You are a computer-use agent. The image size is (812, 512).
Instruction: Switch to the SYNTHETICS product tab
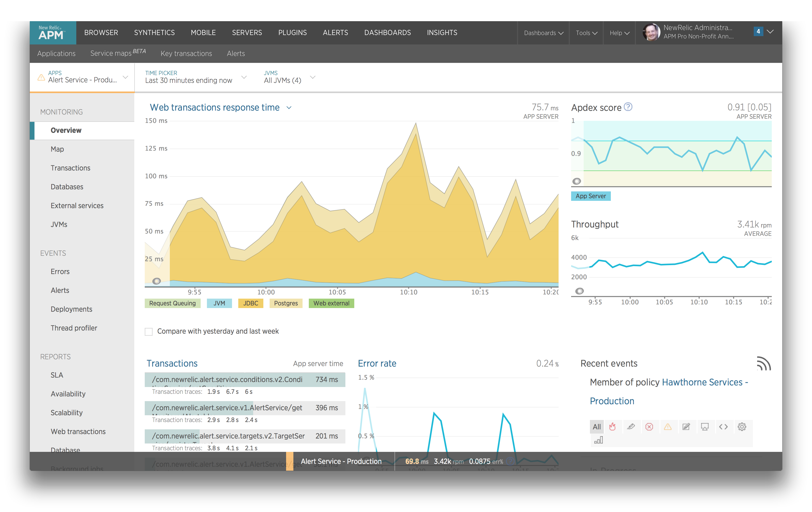click(x=154, y=33)
